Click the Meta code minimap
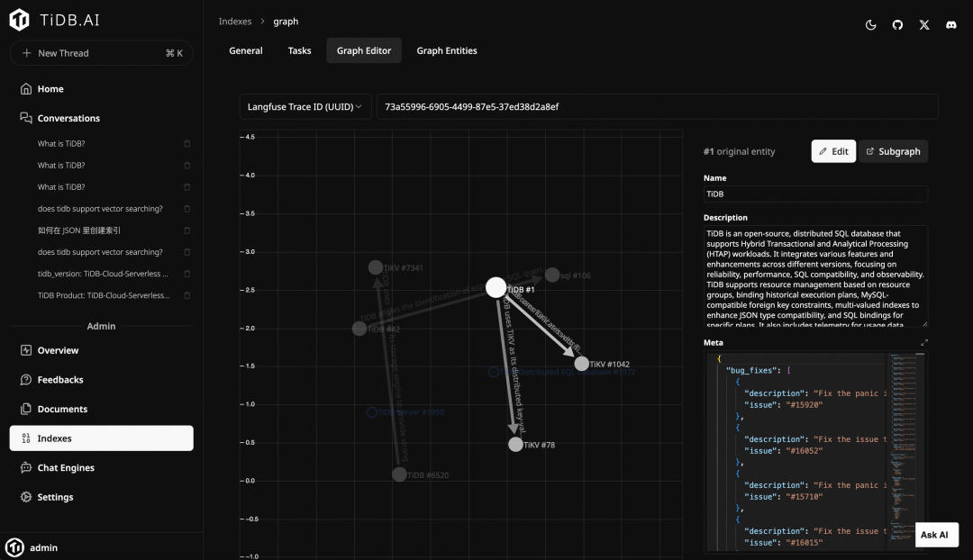 903,451
